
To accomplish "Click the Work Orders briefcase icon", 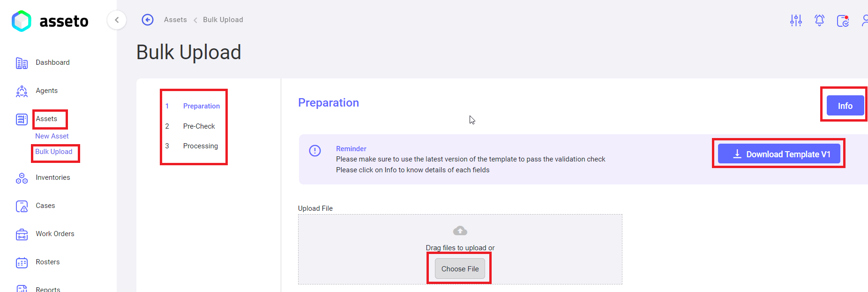I will point(22,234).
